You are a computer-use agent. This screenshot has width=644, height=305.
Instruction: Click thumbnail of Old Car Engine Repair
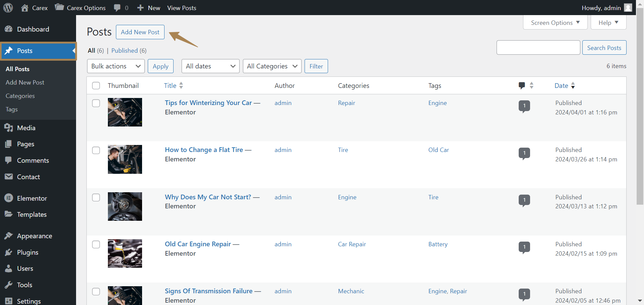[125, 253]
